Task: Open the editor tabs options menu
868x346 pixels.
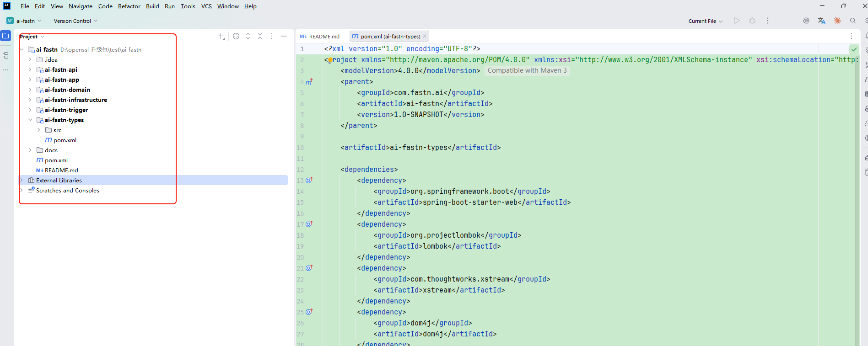Action: (852, 36)
